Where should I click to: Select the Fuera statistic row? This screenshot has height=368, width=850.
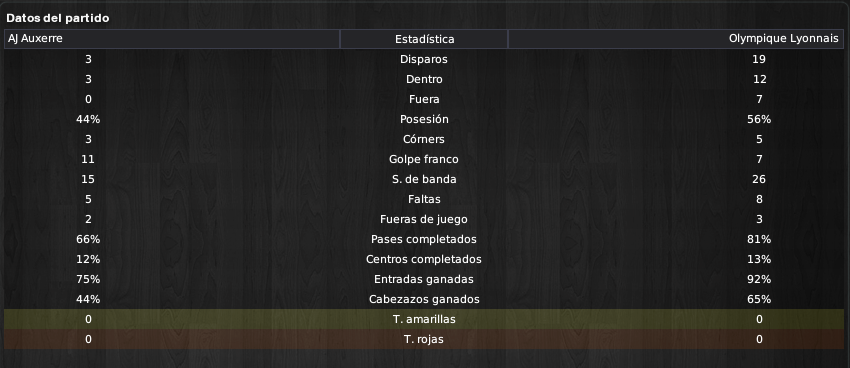(424, 99)
